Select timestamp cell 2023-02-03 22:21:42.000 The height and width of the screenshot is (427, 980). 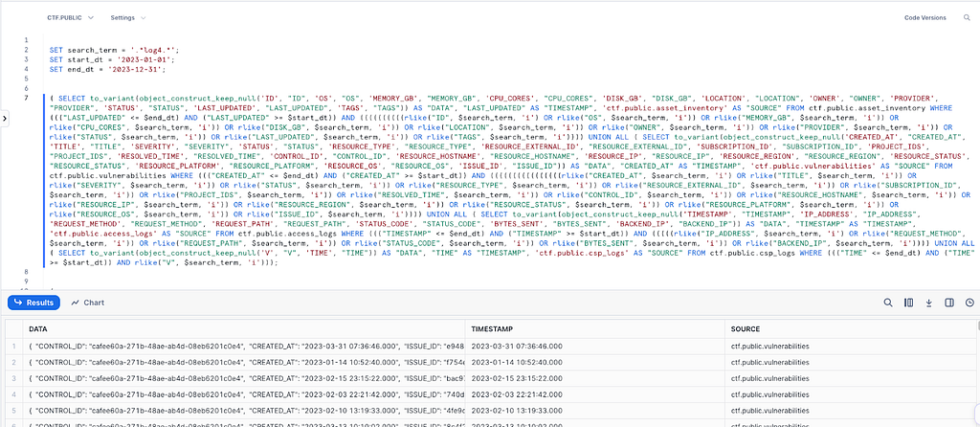[x=594, y=396]
